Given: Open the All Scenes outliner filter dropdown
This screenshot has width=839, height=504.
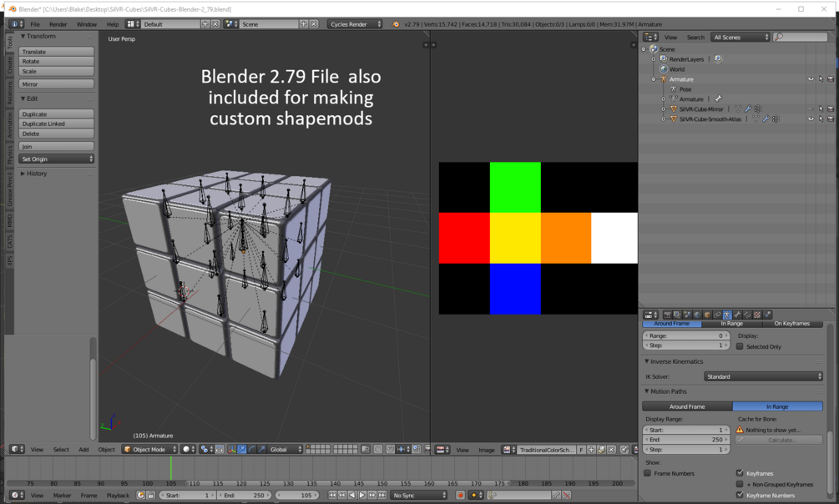Looking at the screenshot, I should click(740, 37).
